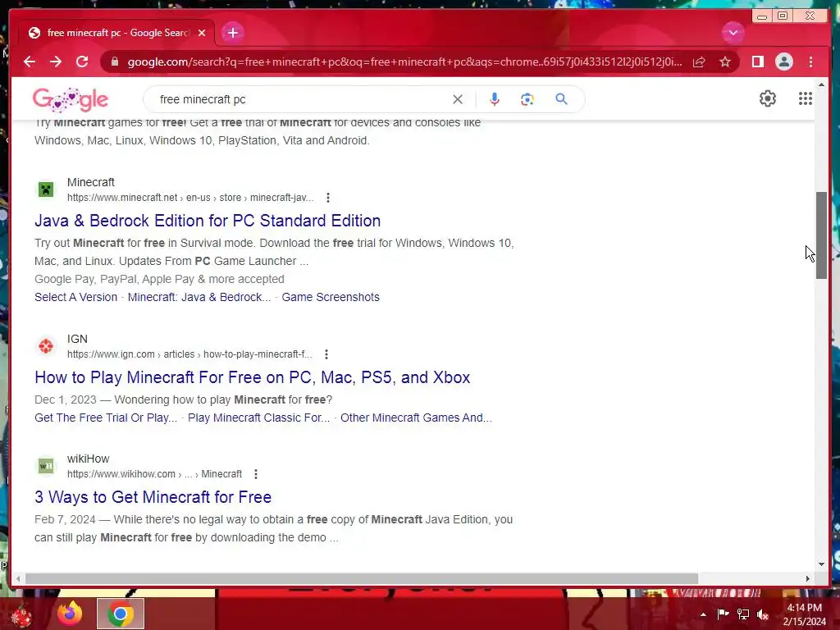
Task: Click the address bar URL
Action: tap(404, 62)
